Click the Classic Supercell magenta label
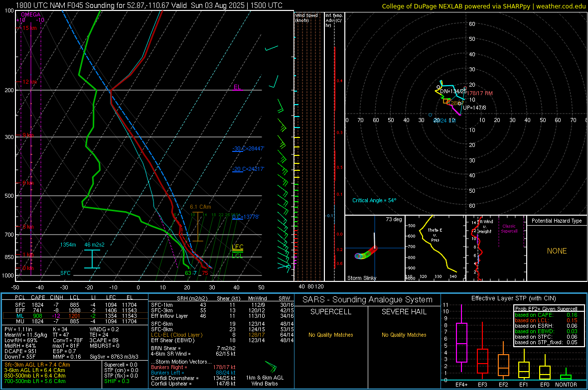 click(x=509, y=229)
